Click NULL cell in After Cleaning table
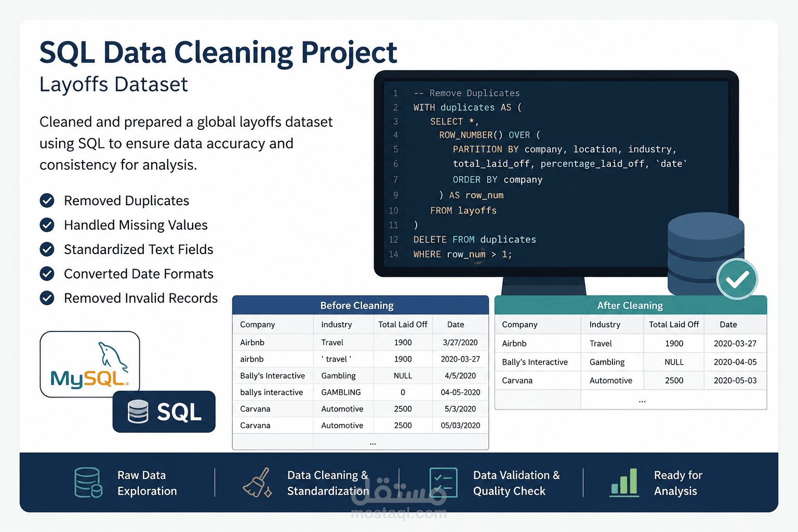This screenshot has height=532, width=798. (x=674, y=362)
